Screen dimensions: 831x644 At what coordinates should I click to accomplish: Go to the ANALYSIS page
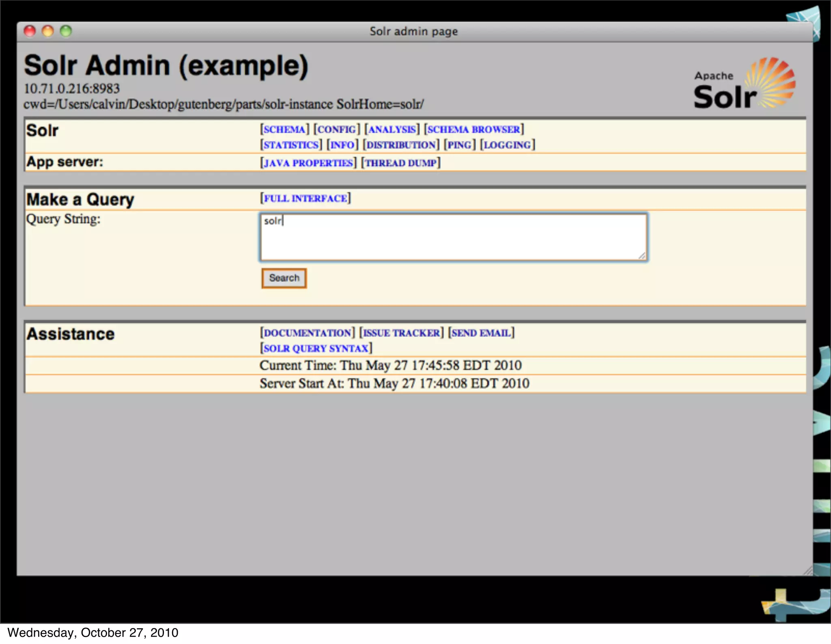pos(392,129)
